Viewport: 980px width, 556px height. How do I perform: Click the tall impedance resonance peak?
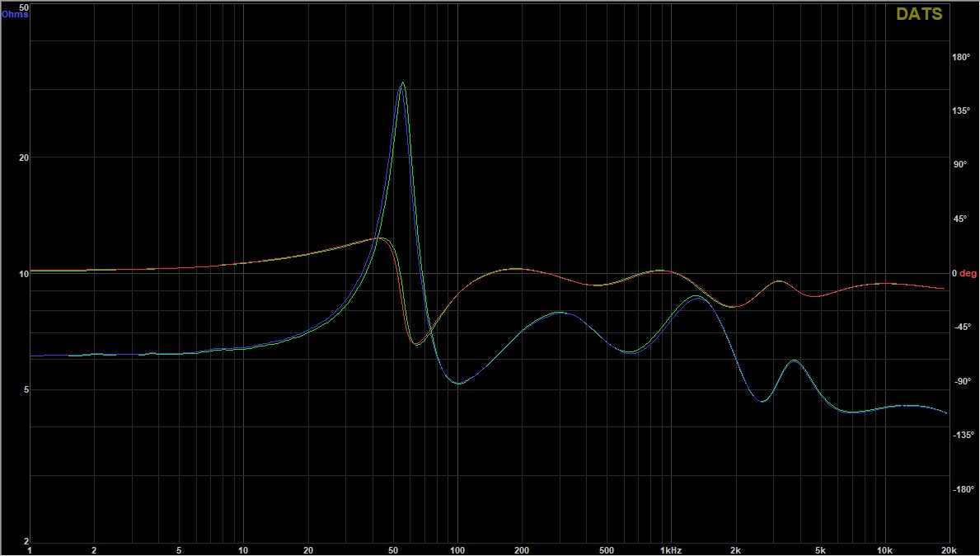(x=402, y=83)
